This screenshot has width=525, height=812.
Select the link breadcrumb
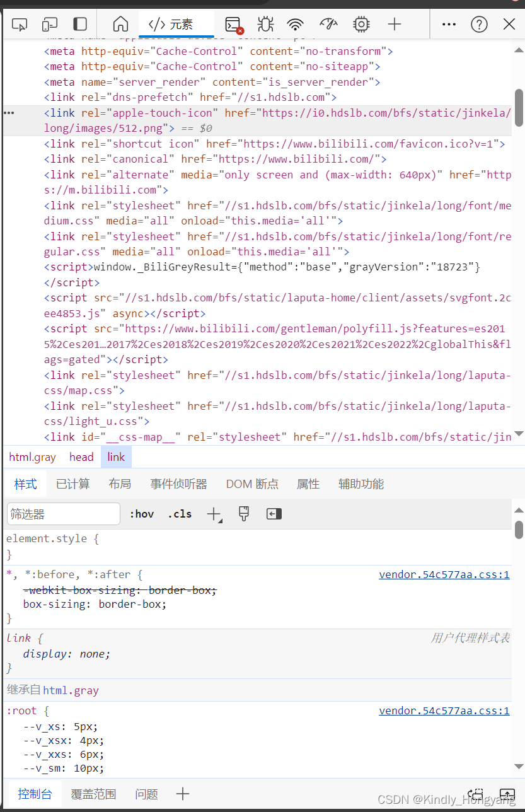click(116, 457)
